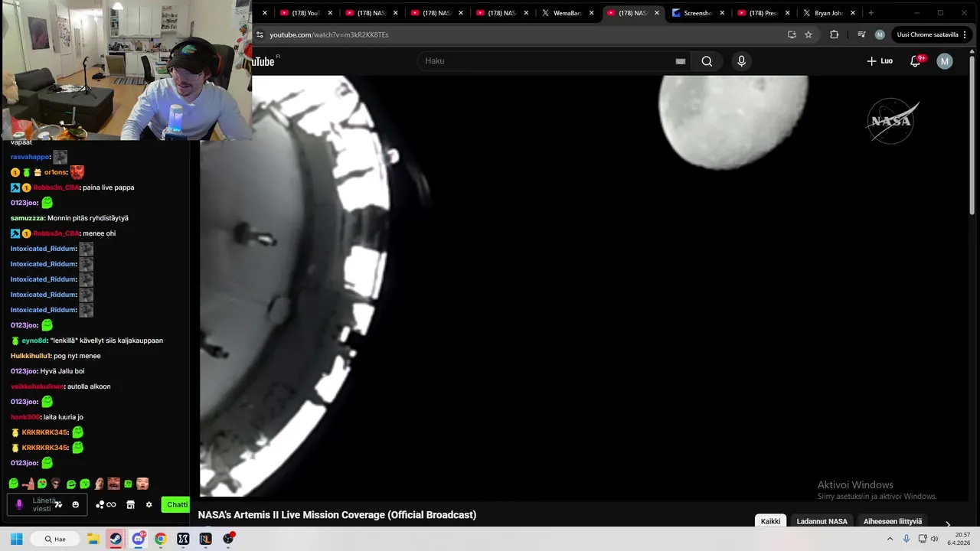The image size is (980, 551).
Task: Open YouTube notifications bell
Action: (x=916, y=61)
